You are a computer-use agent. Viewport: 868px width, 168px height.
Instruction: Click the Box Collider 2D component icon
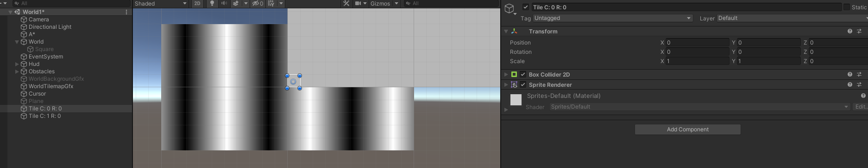point(514,74)
